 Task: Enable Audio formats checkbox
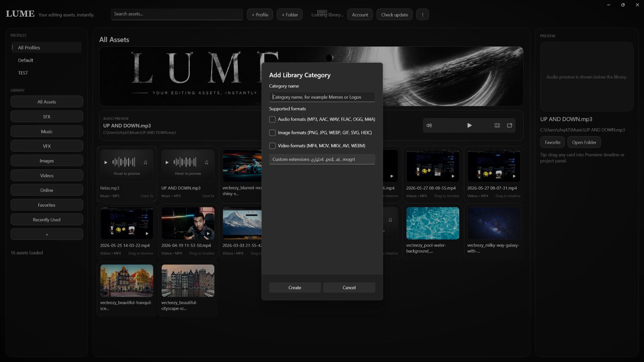pos(272,119)
